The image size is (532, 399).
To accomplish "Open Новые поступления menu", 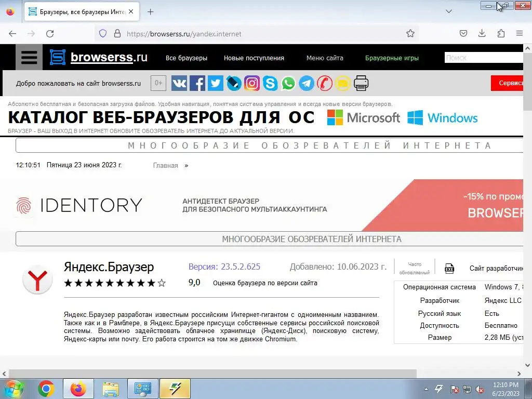I will coord(254,58).
